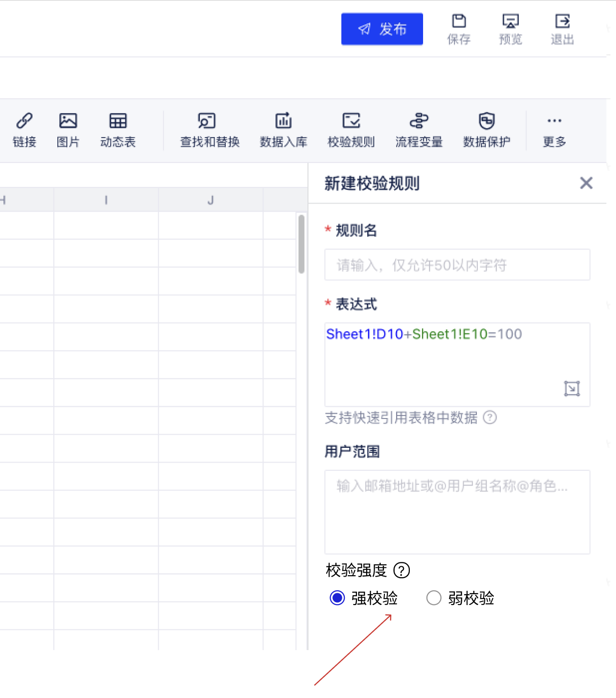Exit the editor with 退出
Image resolution: width=616 pixels, height=698 pixels.
pyautogui.click(x=562, y=29)
